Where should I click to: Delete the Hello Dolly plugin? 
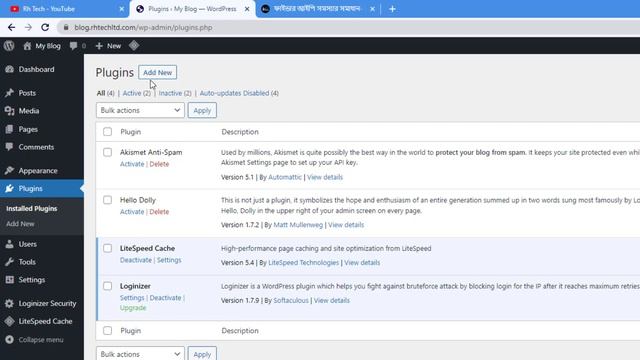(159, 212)
